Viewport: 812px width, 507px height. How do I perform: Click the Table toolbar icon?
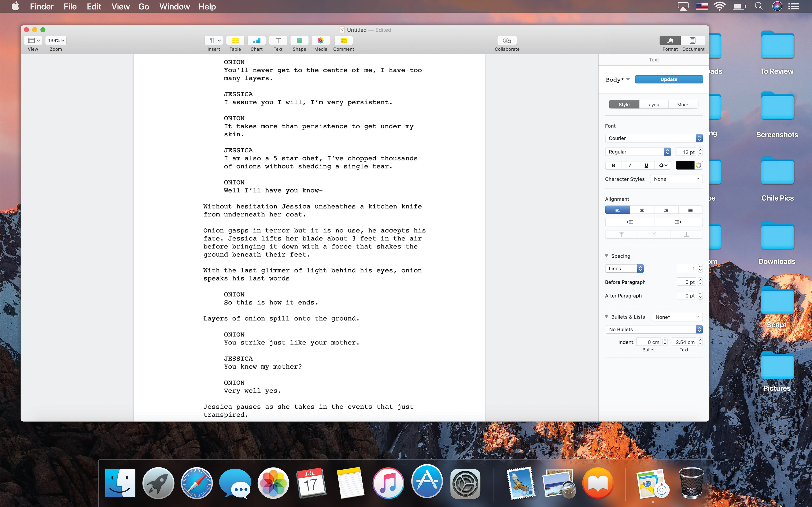point(235,41)
